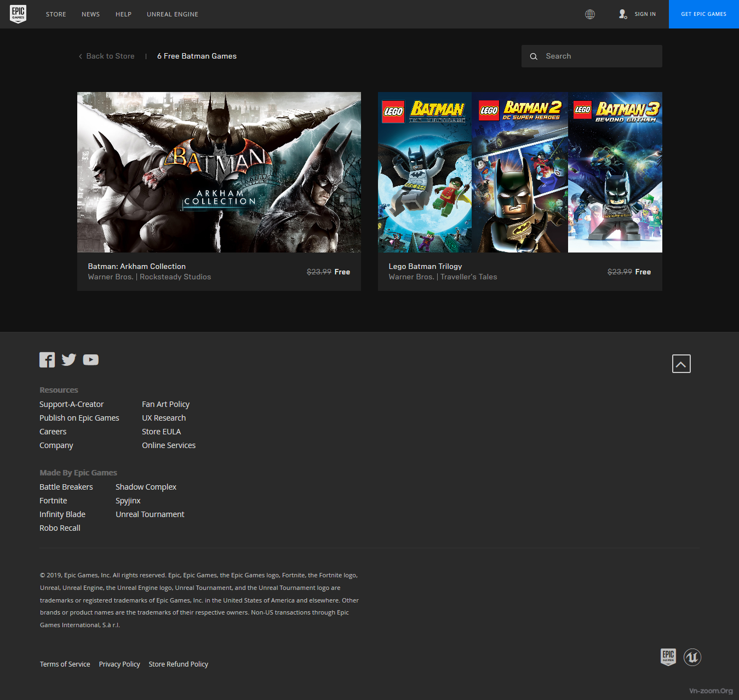
Task: Open Company footer link
Action: [x=56, y=445]
